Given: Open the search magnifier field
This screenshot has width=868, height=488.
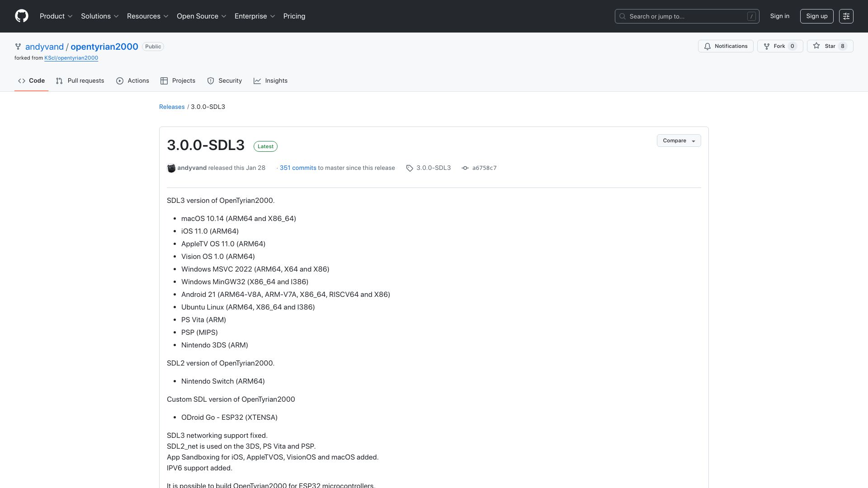Looking at the screenshot, I should point(687,16).
